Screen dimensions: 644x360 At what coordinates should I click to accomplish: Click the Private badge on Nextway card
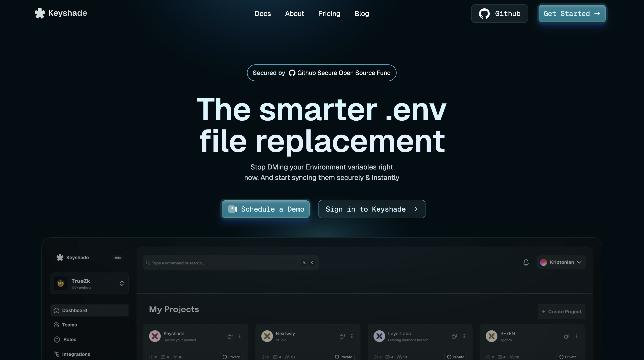click(x=343, y=357)
